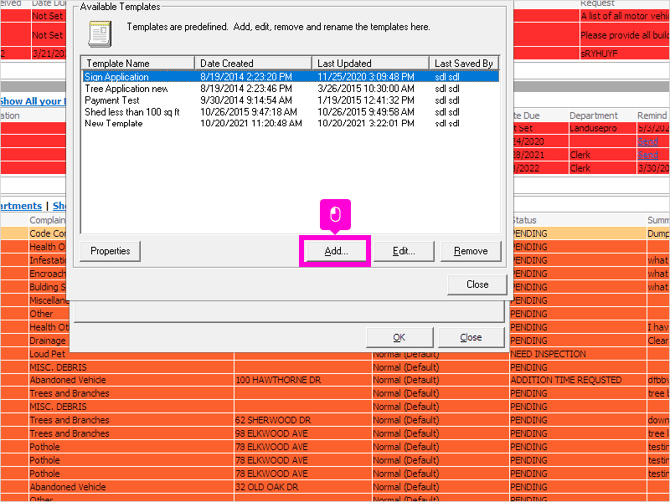Click date 10/20/2021 11:20:48 AM cell
The image size is (670, 502).
251,123
